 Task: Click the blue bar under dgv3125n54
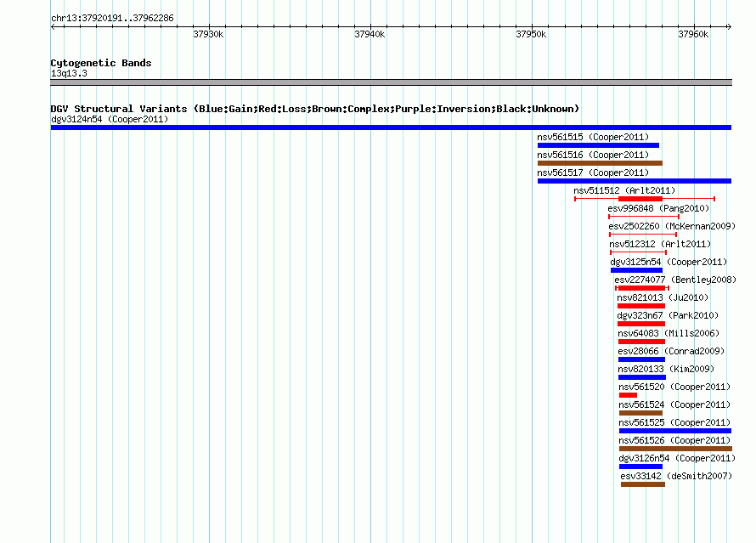[636, 270]
